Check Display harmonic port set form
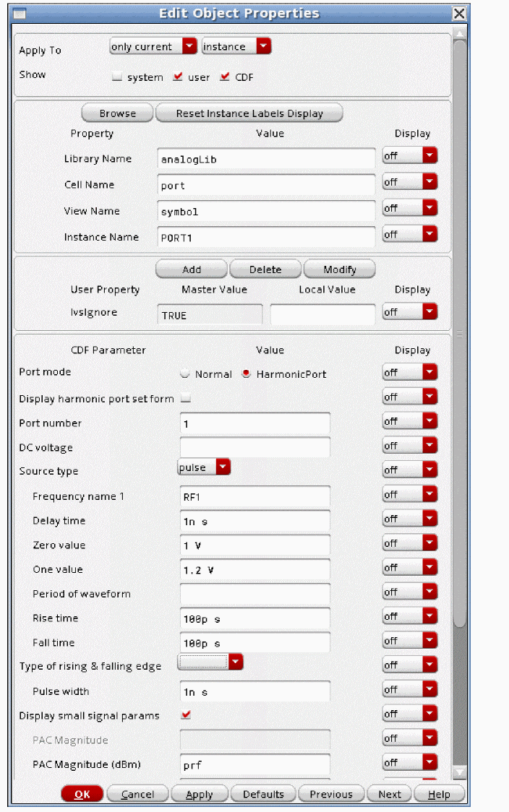The height and width of the screenshot is (812, 509). pyautogui.click(x=185, y=398)
